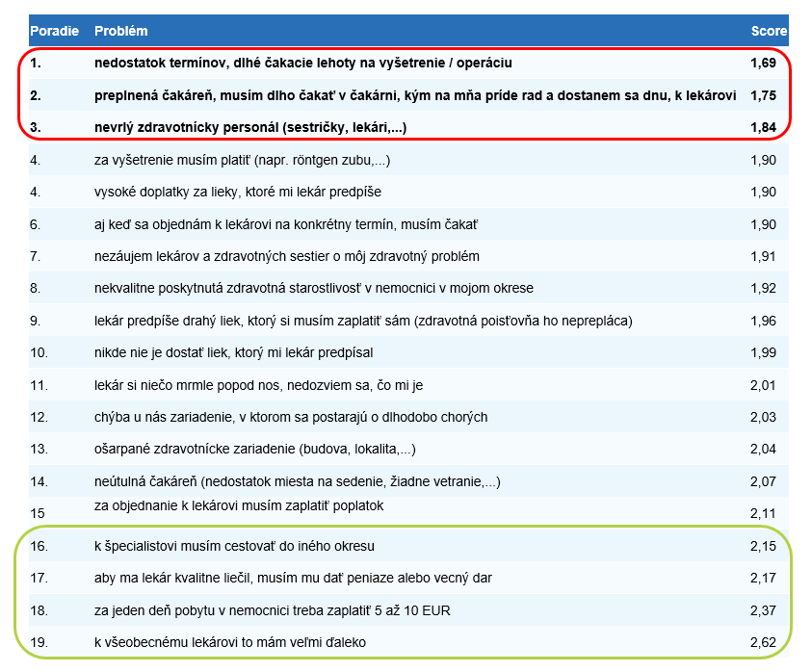
Task: Select "za objednanie k lekárovi" problem text
Action: (x=239, y=505)
